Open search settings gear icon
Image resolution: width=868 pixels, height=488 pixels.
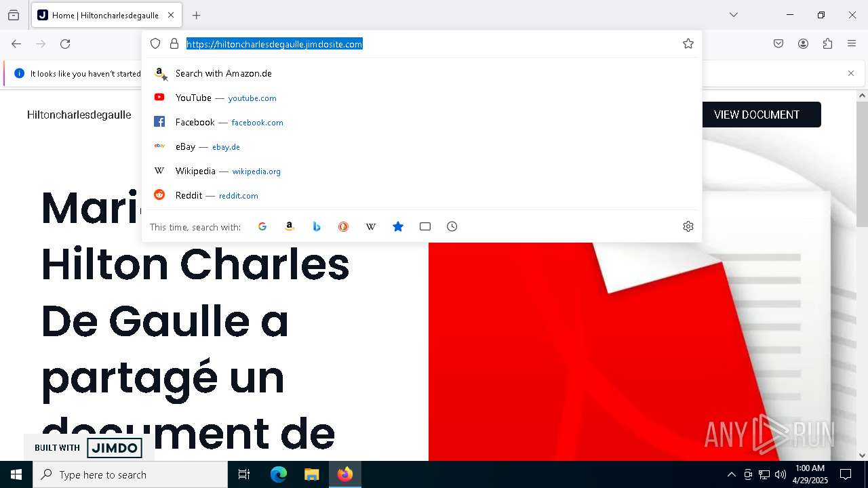[x=688, y=226]
